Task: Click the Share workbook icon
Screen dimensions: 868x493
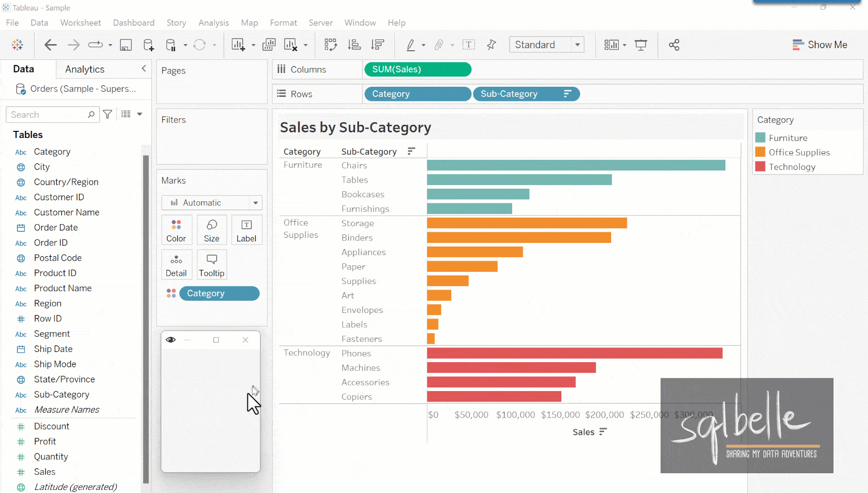Action: coord(674,45)
